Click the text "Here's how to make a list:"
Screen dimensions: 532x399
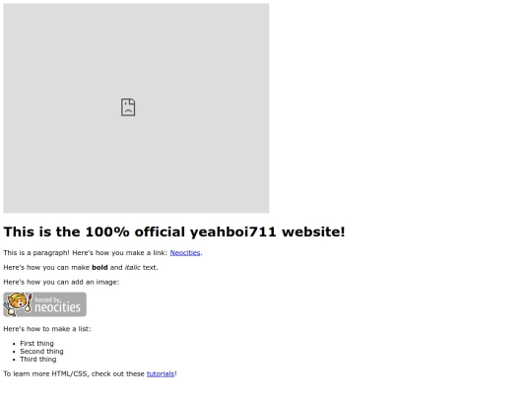coord(47,329)
